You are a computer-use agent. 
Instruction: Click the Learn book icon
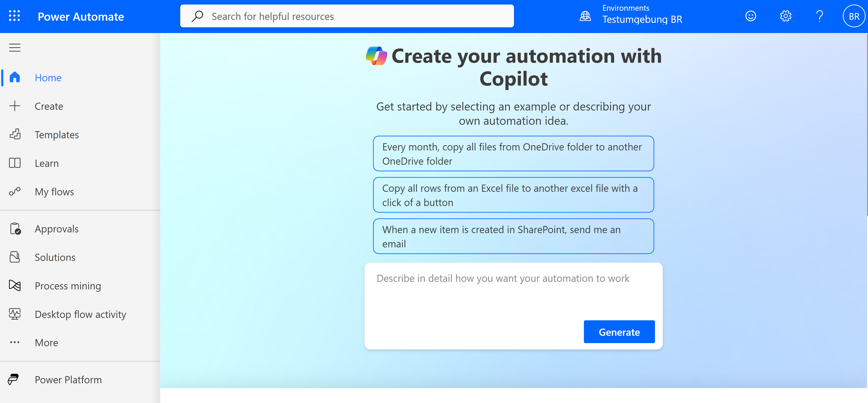[15, 163]
